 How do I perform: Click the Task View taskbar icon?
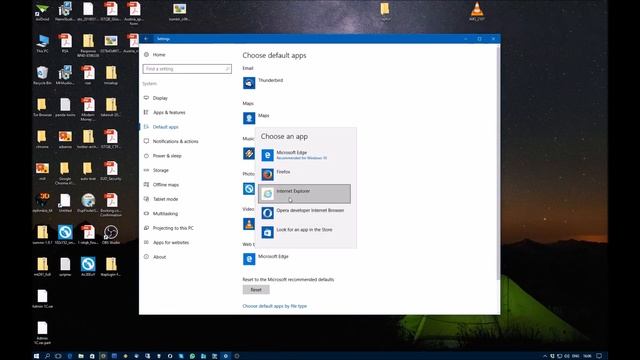pos(58,356)
